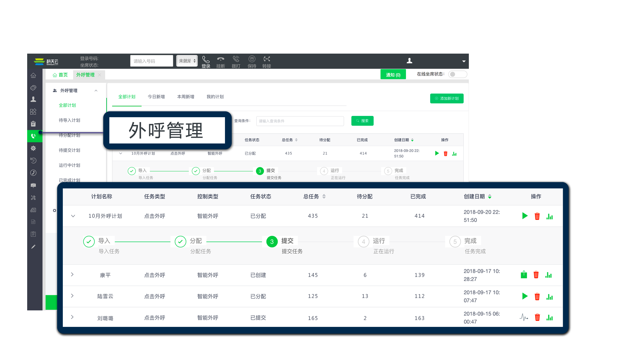
Task: Sort the table by 创建日期 column
Action: point(489,196)
